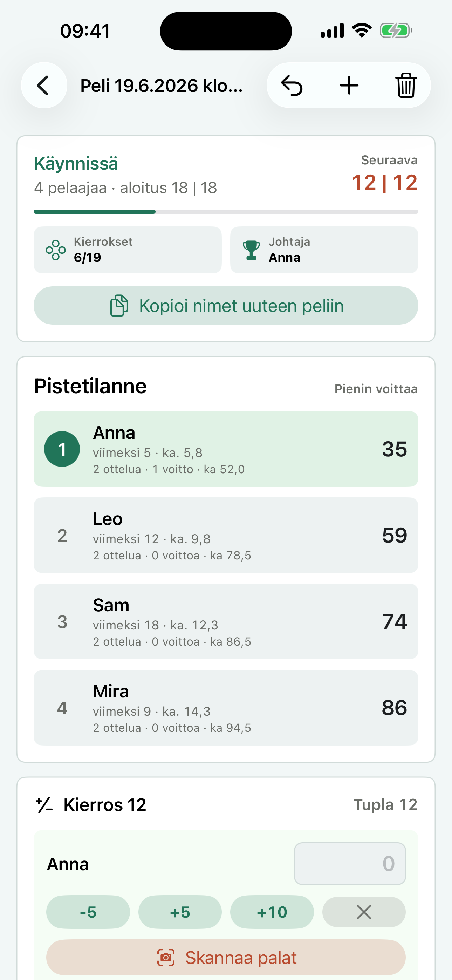
Task: Select Mira's scoreboard row
Action: click(226, 708)
